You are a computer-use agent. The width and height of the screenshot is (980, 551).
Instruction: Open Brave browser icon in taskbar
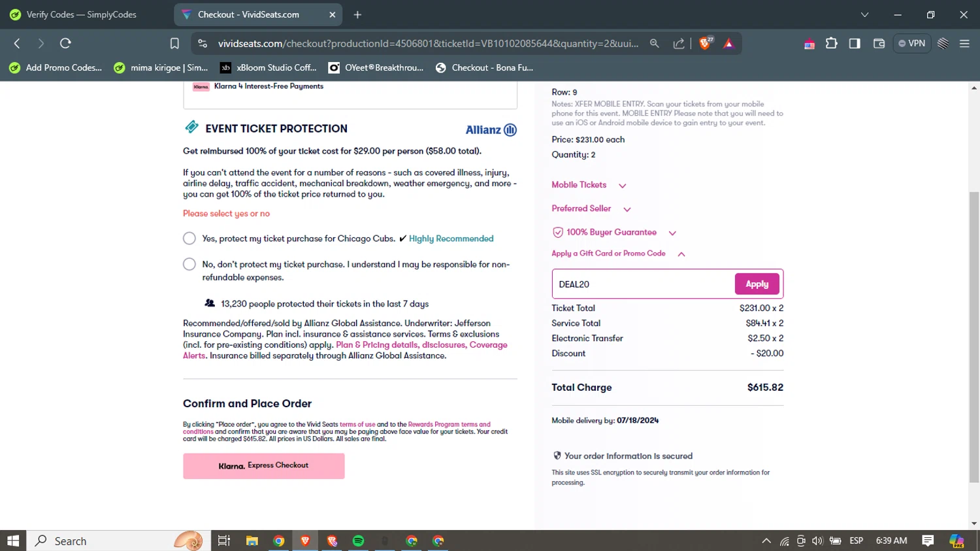pyautogui.click(x=305, y=541)
